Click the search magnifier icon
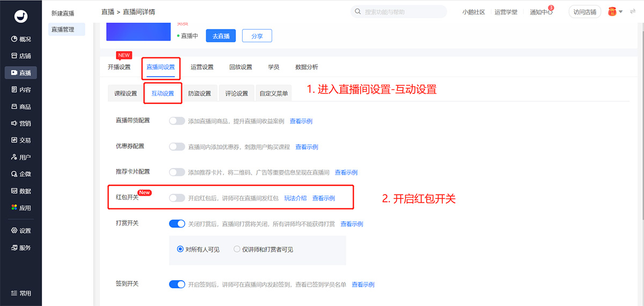This screenshot has width=644, height=306. [x=357, y=12]
